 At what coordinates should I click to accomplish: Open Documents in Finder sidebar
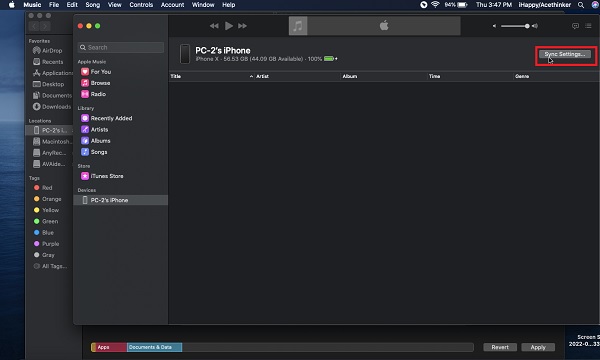(x=52, y=95)
